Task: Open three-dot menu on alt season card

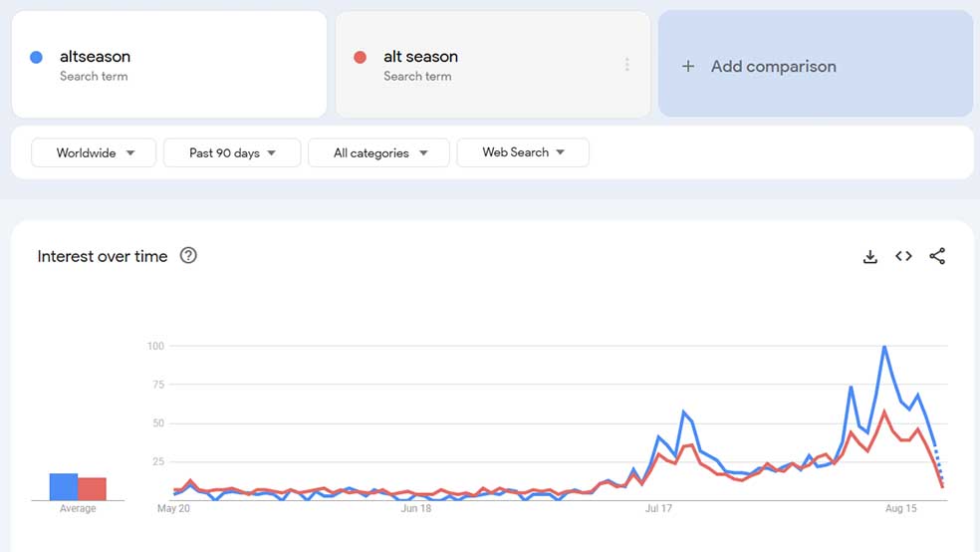Action: [626, 65]
